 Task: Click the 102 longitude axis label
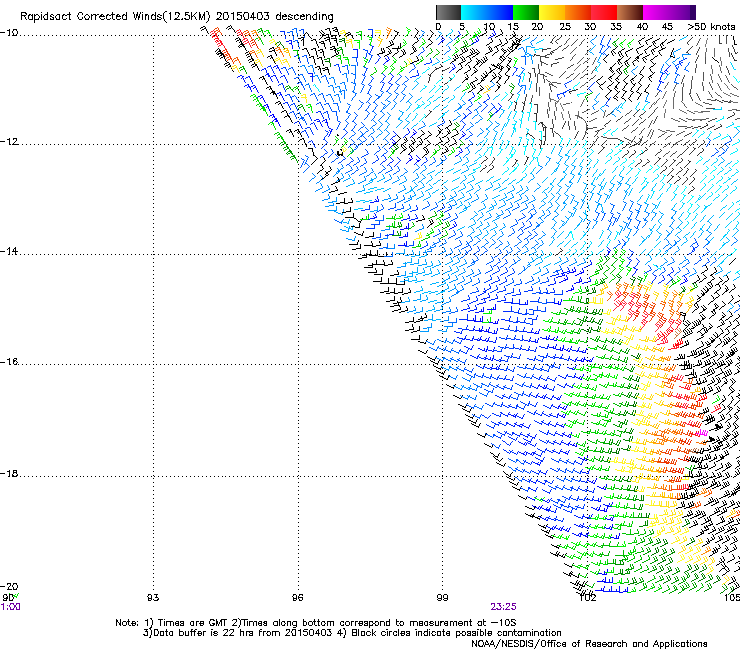[x=588, y=598]
